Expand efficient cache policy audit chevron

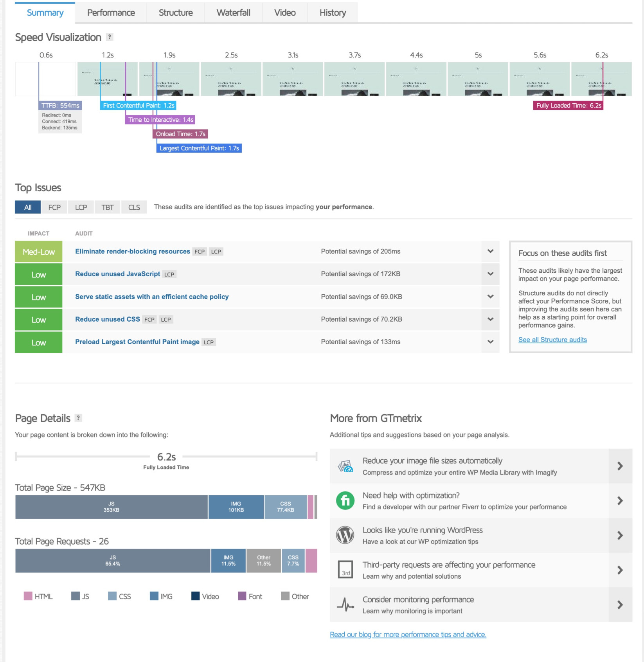point(490,297)
